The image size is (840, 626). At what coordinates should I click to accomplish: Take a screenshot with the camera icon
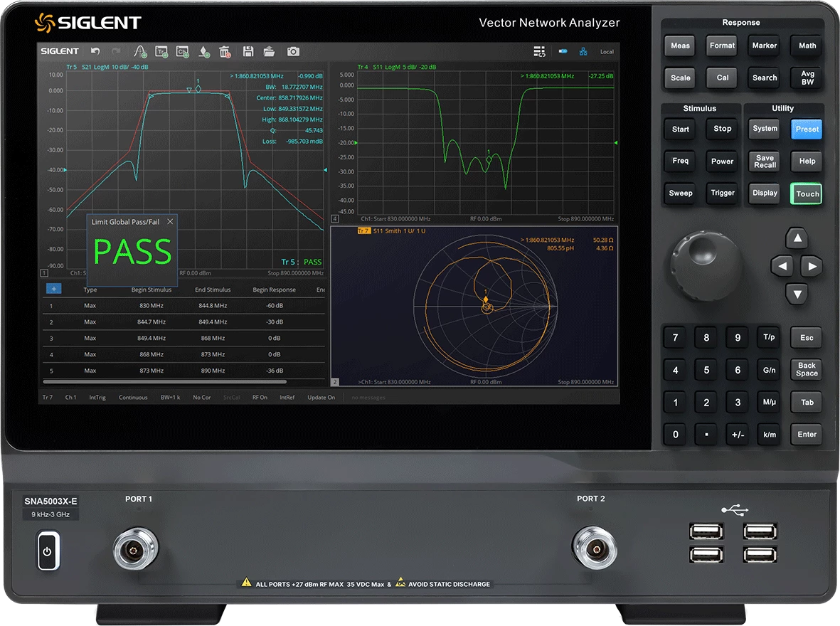(293, 51)
